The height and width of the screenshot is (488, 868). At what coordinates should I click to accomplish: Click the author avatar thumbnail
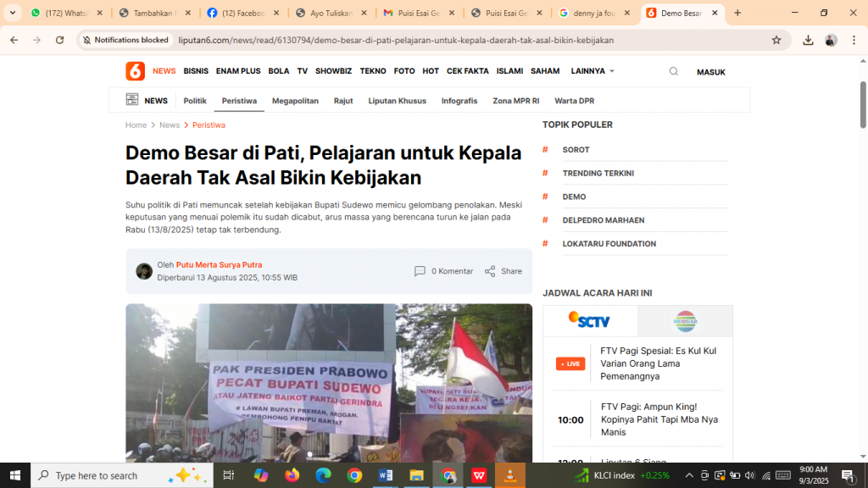click(x=144, y=271)
